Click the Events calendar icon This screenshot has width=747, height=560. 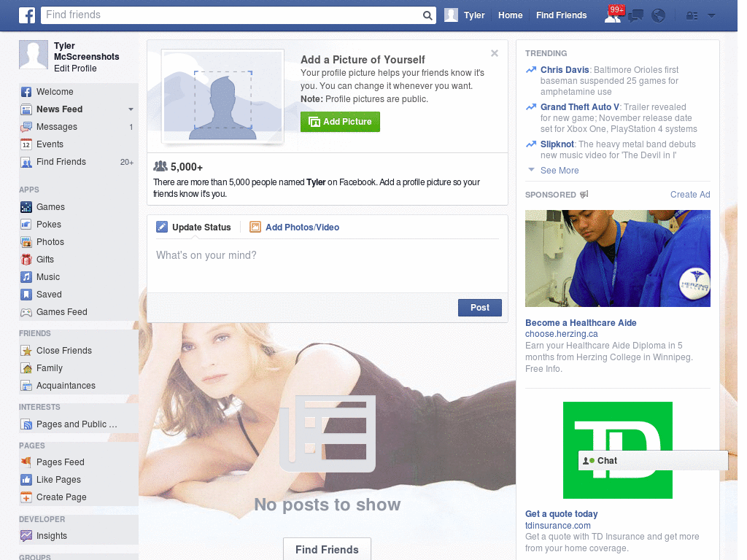pyautogui.click(x=26, y=144)
